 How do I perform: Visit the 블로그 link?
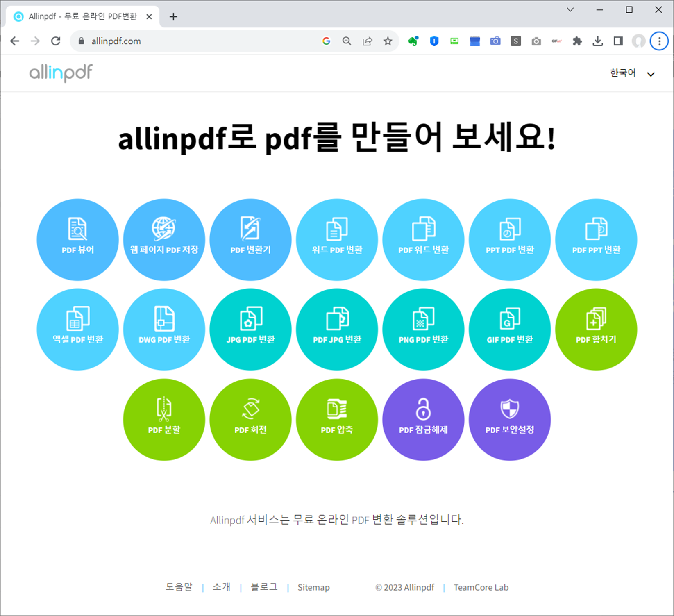(264, 587)
